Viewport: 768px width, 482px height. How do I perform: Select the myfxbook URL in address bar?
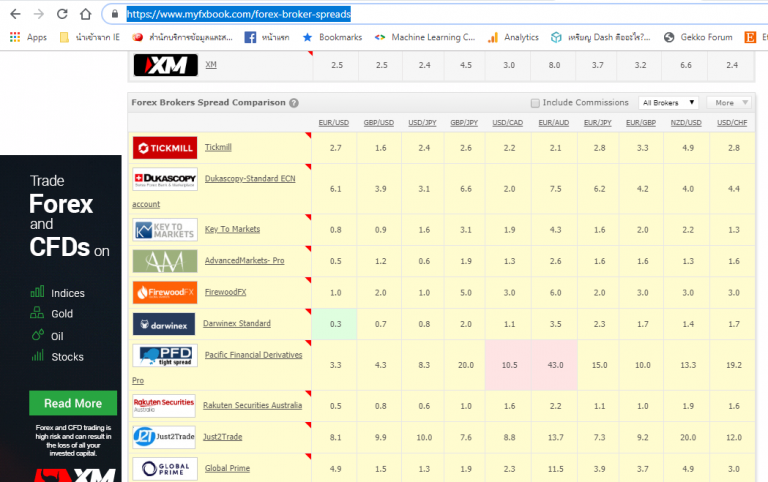[239, 14]
